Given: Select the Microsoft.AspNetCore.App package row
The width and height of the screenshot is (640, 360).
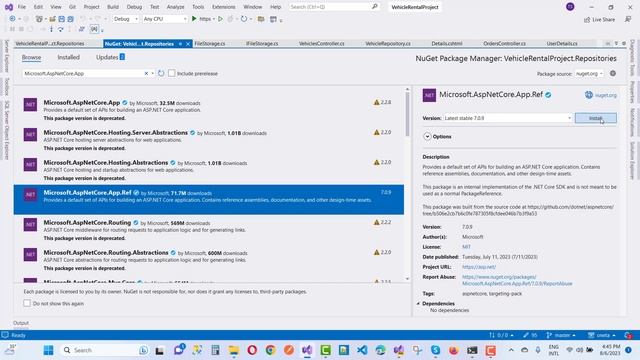Looking at the screenshot, I should click(209, 110).
